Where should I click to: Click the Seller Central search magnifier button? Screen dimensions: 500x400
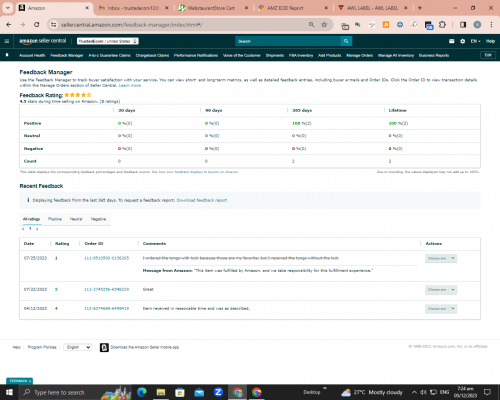point(346,41)
